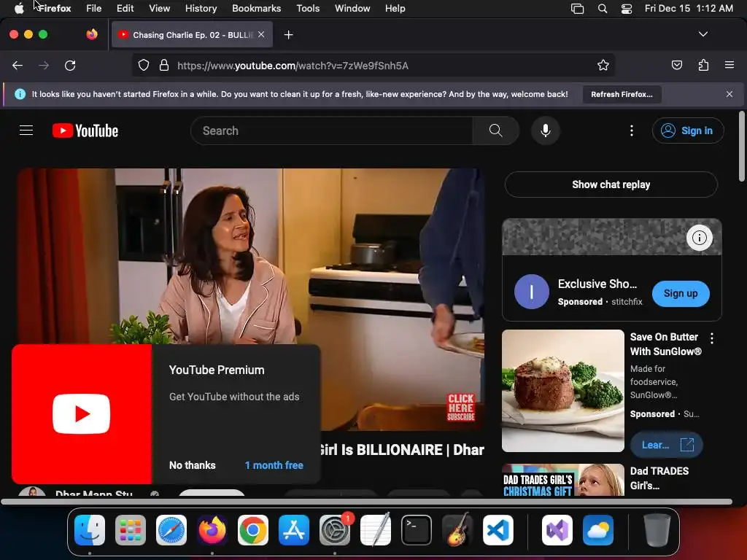This screenshot has height=560, width=747.
Task: Dismiss Premium popup with No thanks
Action: coord(193,465)
